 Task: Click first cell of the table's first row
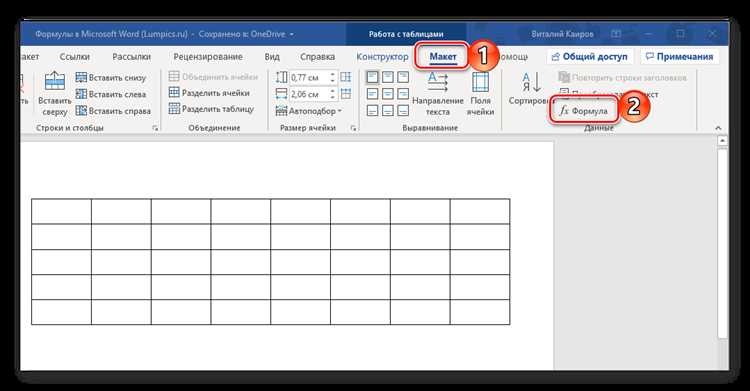(61, 212)
